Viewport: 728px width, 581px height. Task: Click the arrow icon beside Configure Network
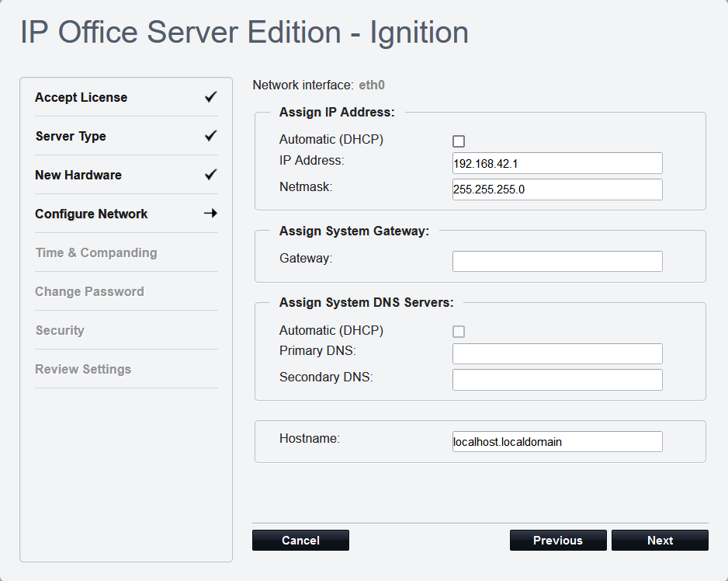click(x=211, y=214)
